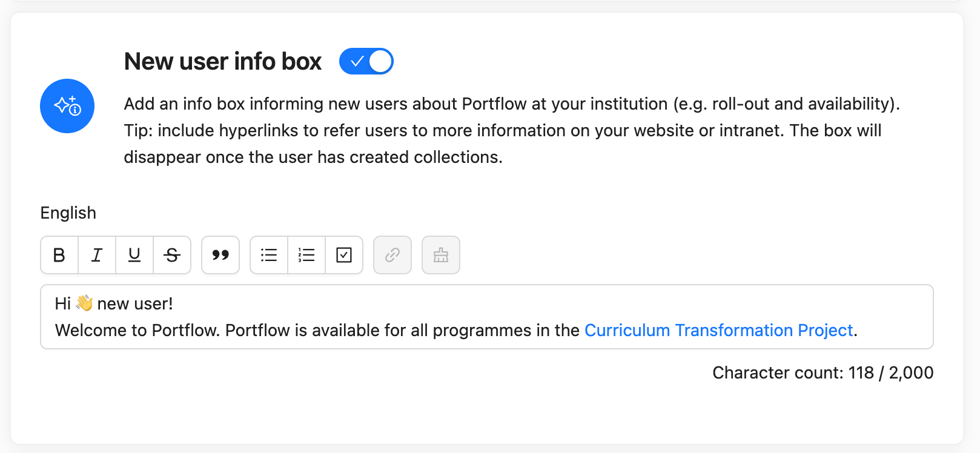Screen dimensions: 980x453
Task: Click the 'Character count: 118 / 2,000' text
Action: pos(823,372)
